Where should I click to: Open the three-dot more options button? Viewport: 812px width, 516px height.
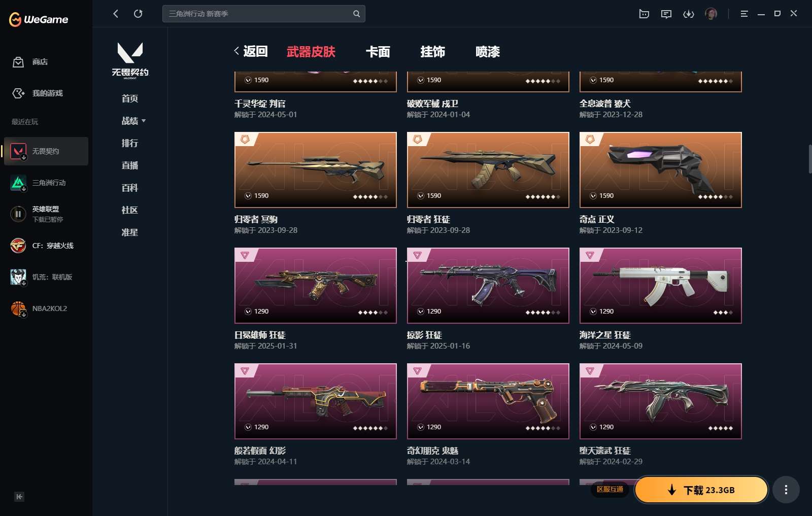point(786,490)
